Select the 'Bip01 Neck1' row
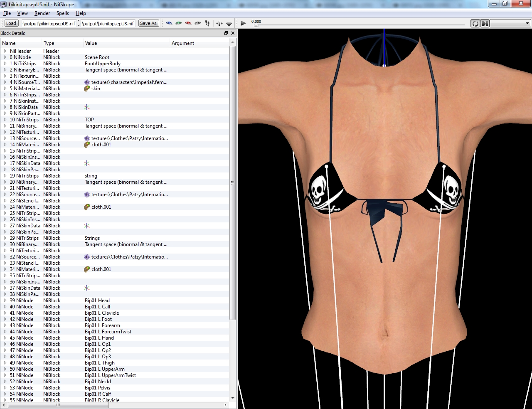Screen dimensions: 532x409 pos(115,382)
